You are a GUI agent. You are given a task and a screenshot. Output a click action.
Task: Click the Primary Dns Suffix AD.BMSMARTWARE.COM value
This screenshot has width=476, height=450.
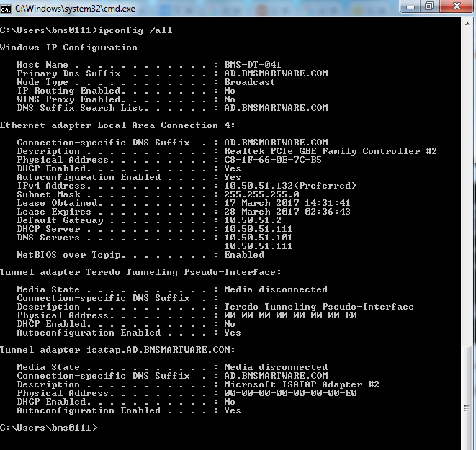tap(276, 73)
